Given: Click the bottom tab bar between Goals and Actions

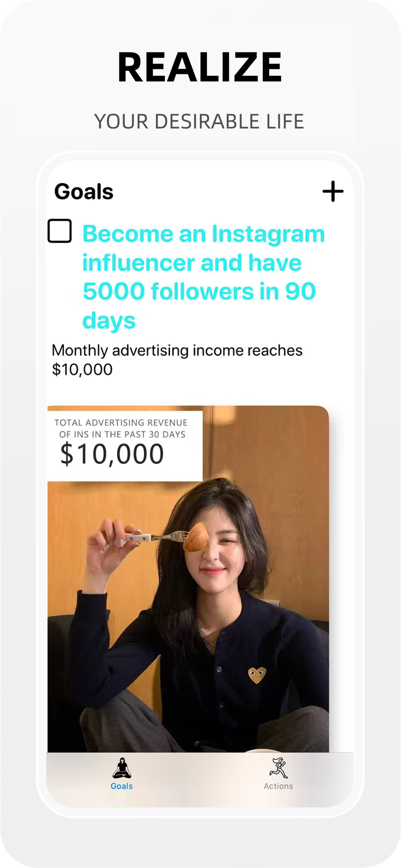Looking at the screenshot, I should click(x=200, y=779).
